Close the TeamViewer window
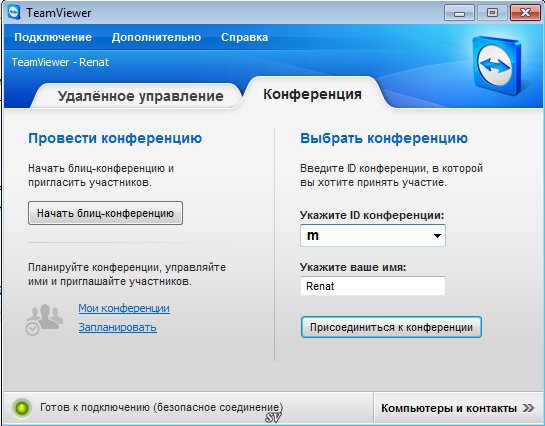Viewport: 545px width, 426px height. click(x=526, y=13)
